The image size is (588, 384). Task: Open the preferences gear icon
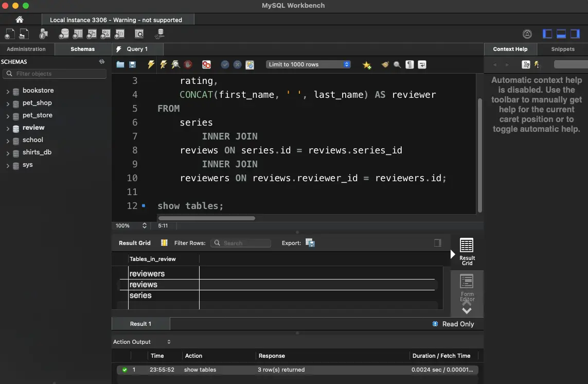click(527, 34)
